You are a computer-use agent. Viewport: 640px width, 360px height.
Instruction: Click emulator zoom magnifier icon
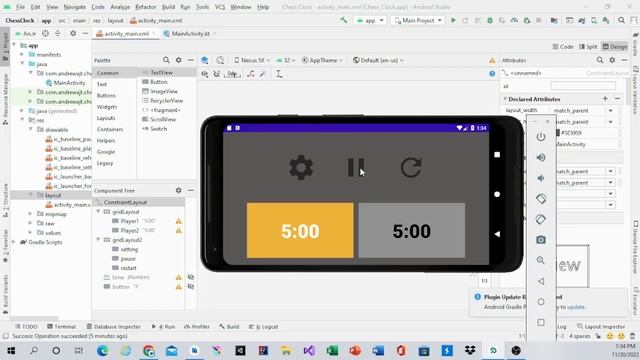coord(541,260)
